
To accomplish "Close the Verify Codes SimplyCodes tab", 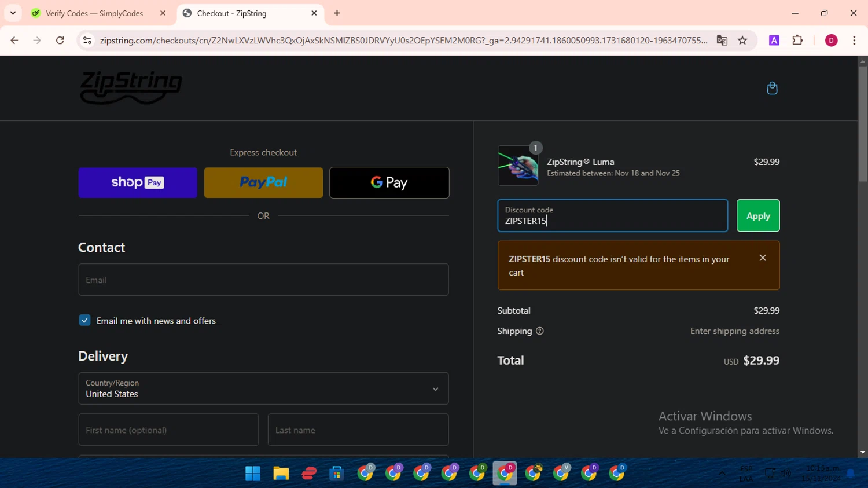I will coord(163,13).
